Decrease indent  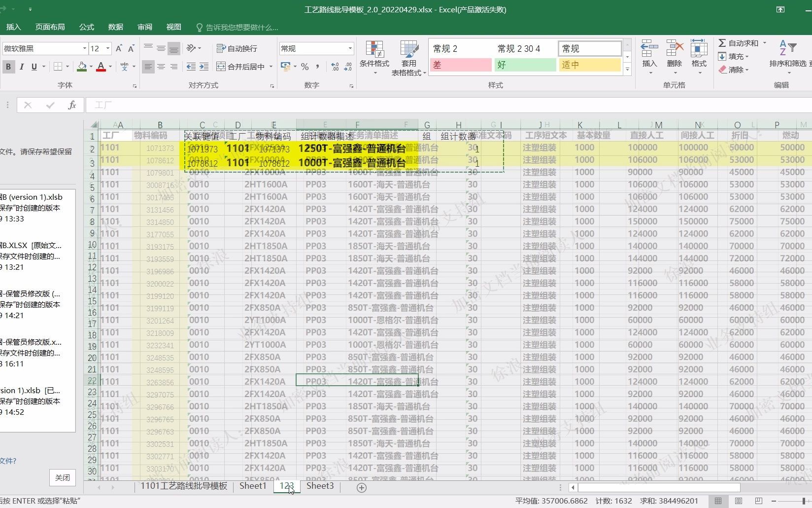(191, 67)
